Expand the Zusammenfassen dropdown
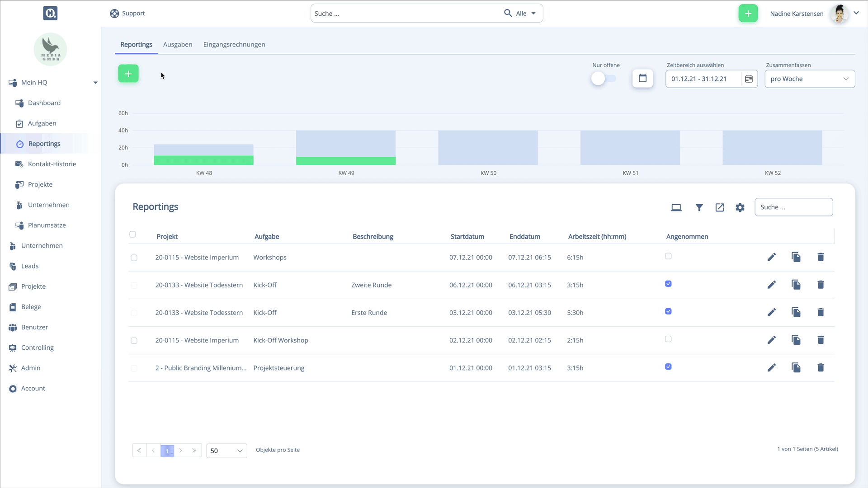 810,78
